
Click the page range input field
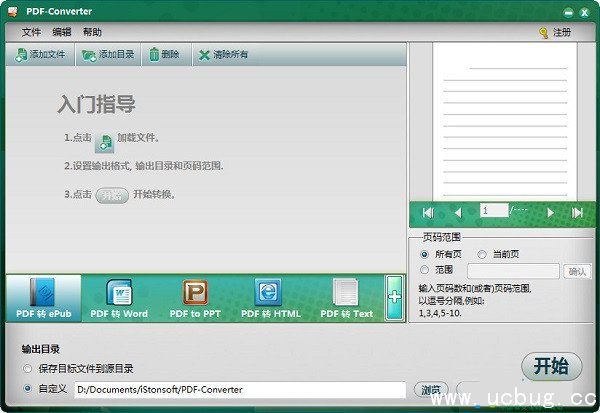coord(513,271)
